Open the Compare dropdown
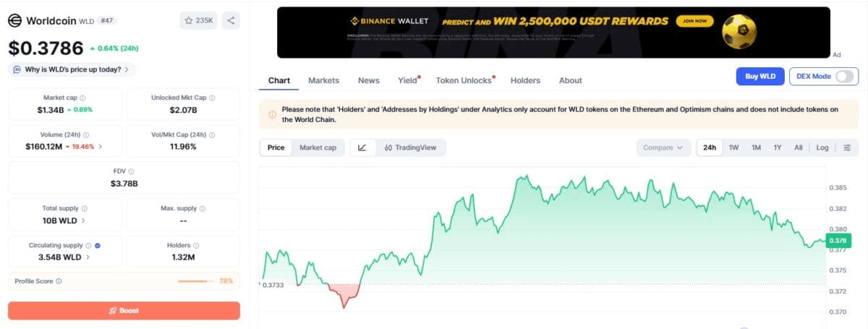This screenshot has width=868, height=329. point(663,148)
